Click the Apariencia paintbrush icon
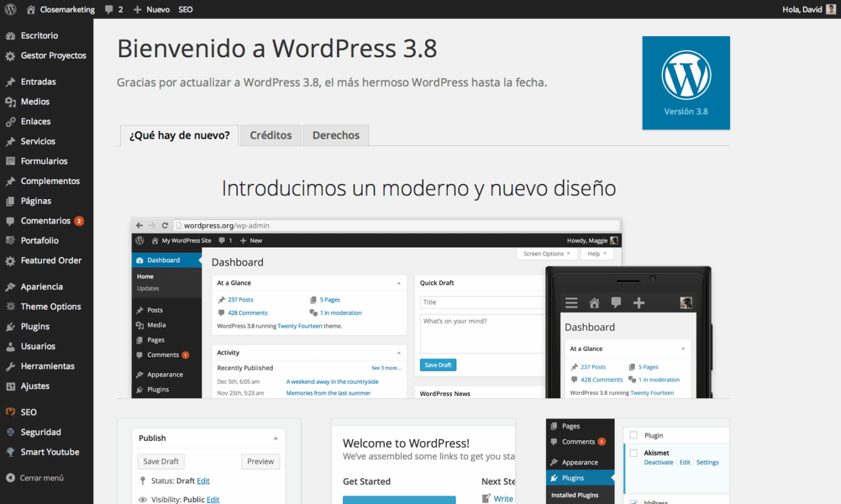 pos(10,287)
